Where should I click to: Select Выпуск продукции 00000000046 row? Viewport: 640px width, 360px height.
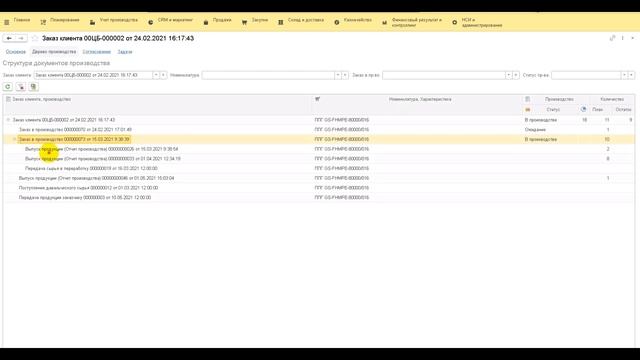click(x=319, y=178)
